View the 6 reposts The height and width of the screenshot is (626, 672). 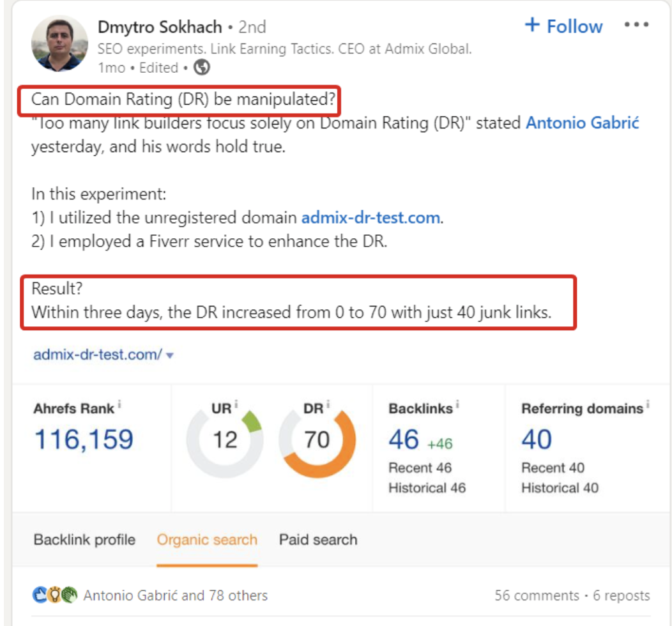[622, 595]
